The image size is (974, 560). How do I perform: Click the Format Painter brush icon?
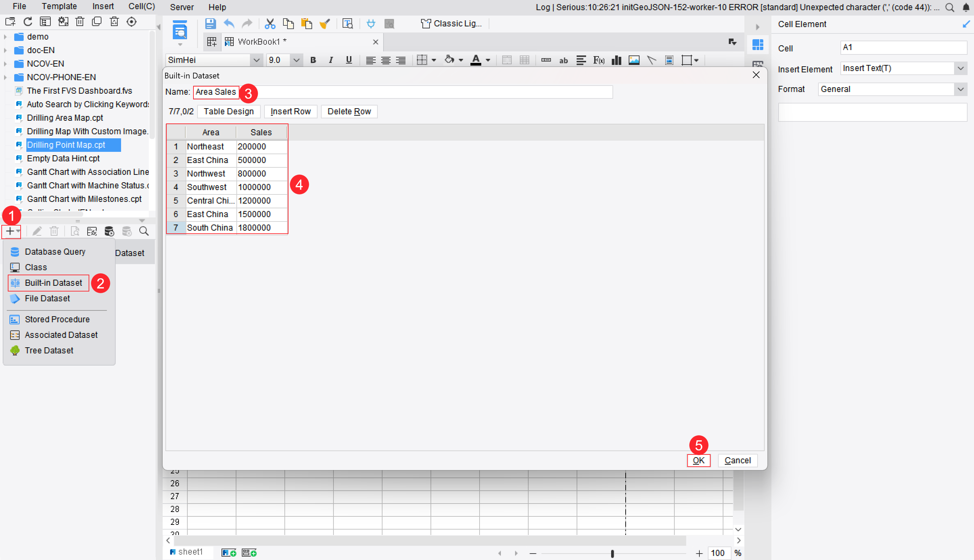coord(325,23)
